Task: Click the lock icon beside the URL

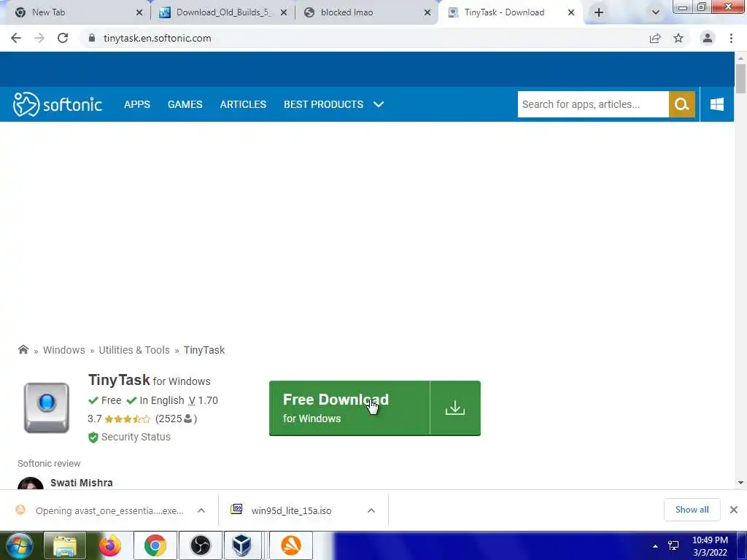Action: click(x=92, y=38)
